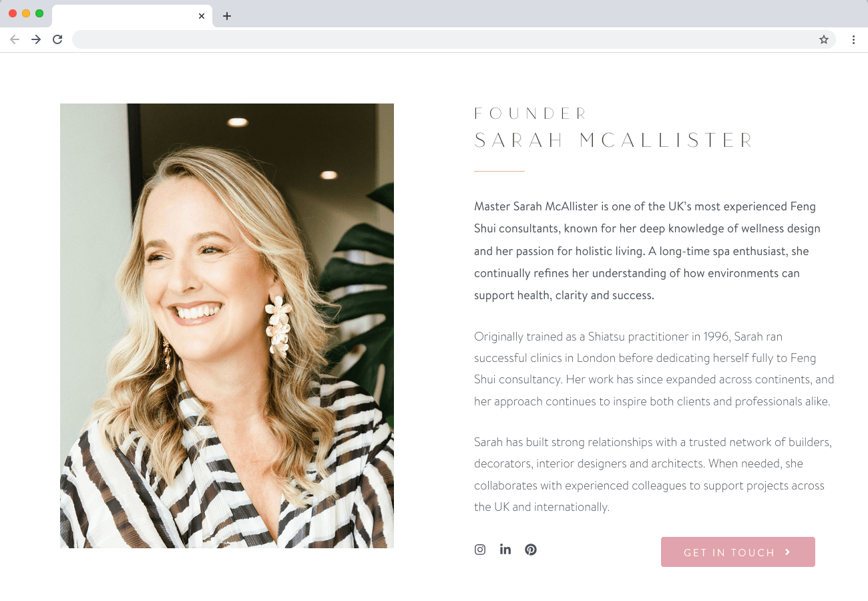Focus the browser address bar
Screen dimensions: 868x601
click(x=444, y=39)
